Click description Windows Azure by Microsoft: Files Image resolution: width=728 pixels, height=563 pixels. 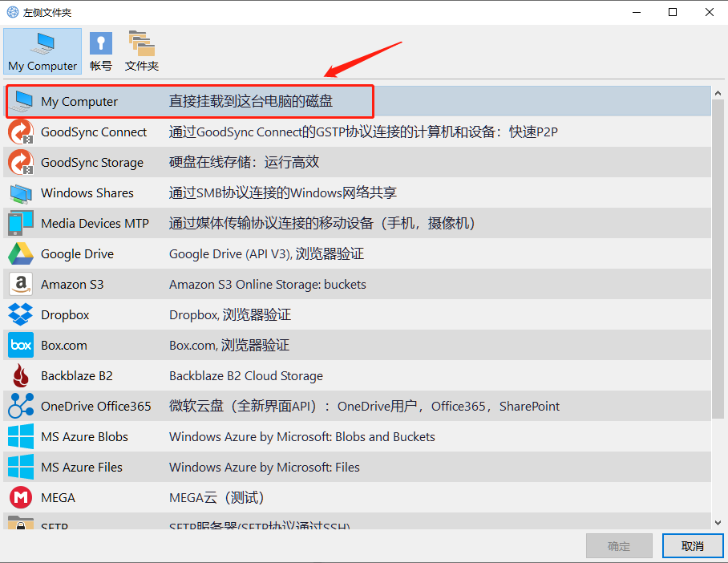click(265, 468)
